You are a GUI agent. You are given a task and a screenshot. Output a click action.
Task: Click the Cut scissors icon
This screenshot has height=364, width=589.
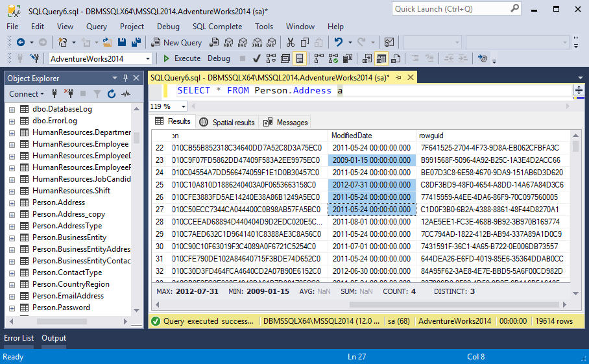291,42
